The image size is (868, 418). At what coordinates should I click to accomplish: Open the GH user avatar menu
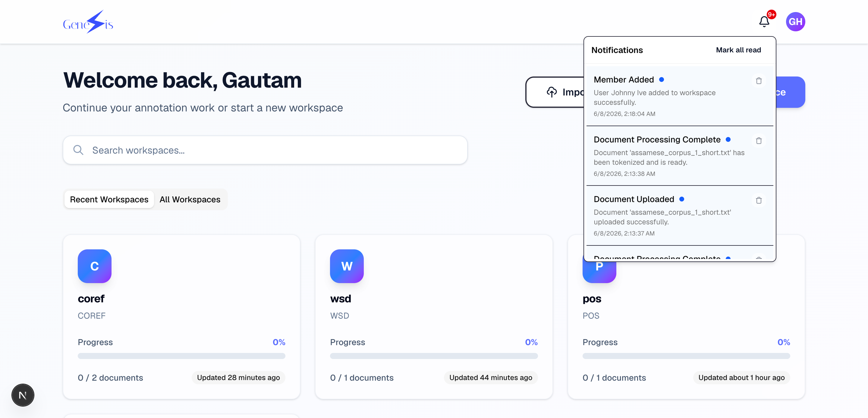[795, 22]
